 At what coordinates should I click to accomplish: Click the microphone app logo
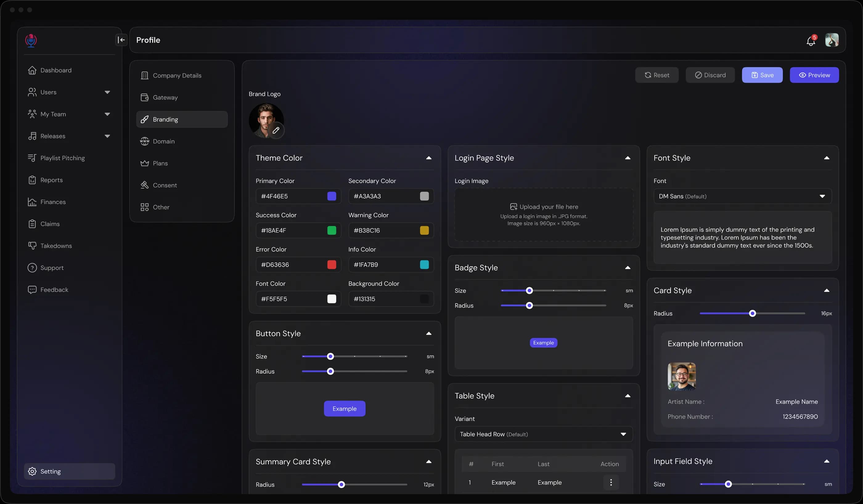(31, 40)
